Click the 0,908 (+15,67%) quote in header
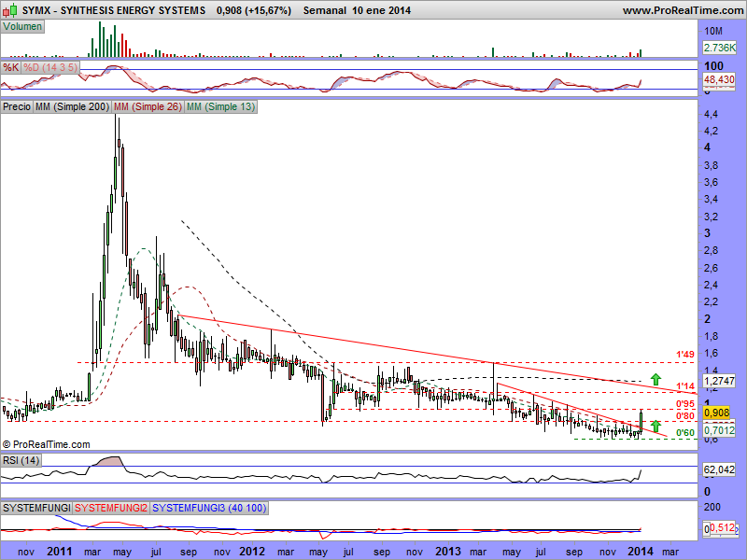Image resolution: width=747 pixels, height=560 pixels. coord(253,10)
